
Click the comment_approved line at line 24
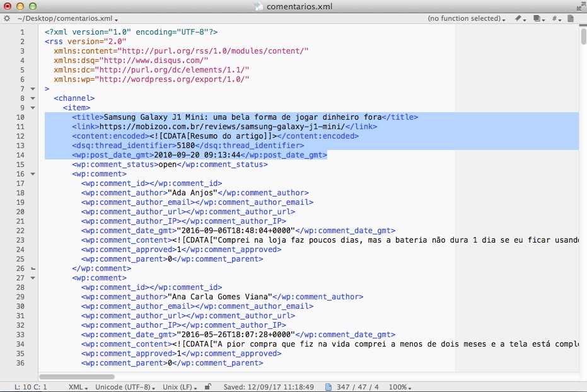click(181, 250)
